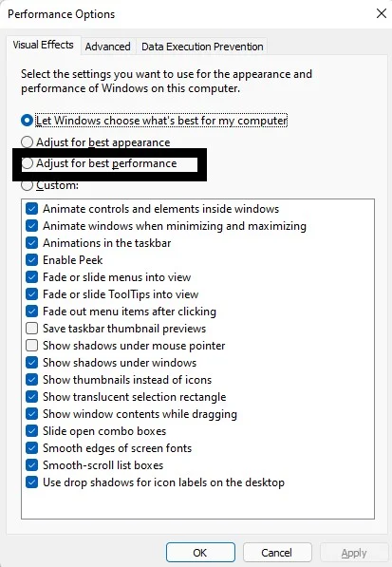
Task: Click the OK button
Action: [x=200, y=553]
